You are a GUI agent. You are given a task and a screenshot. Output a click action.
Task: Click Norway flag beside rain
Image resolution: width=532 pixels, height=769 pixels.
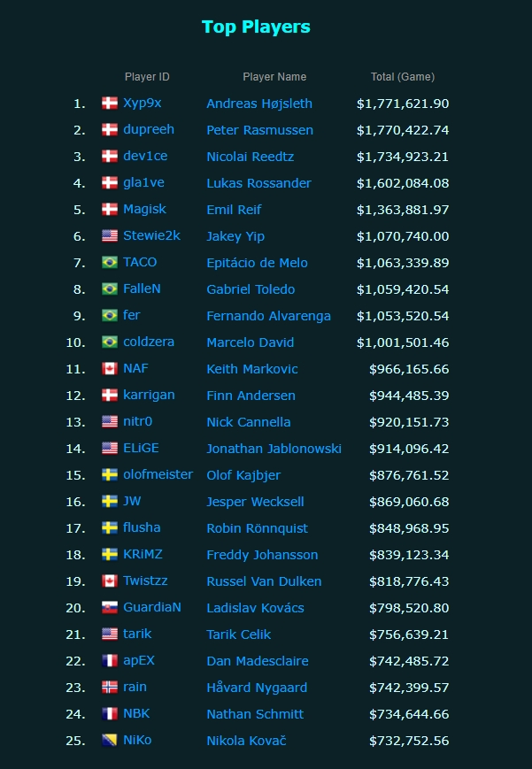(110, 687)
